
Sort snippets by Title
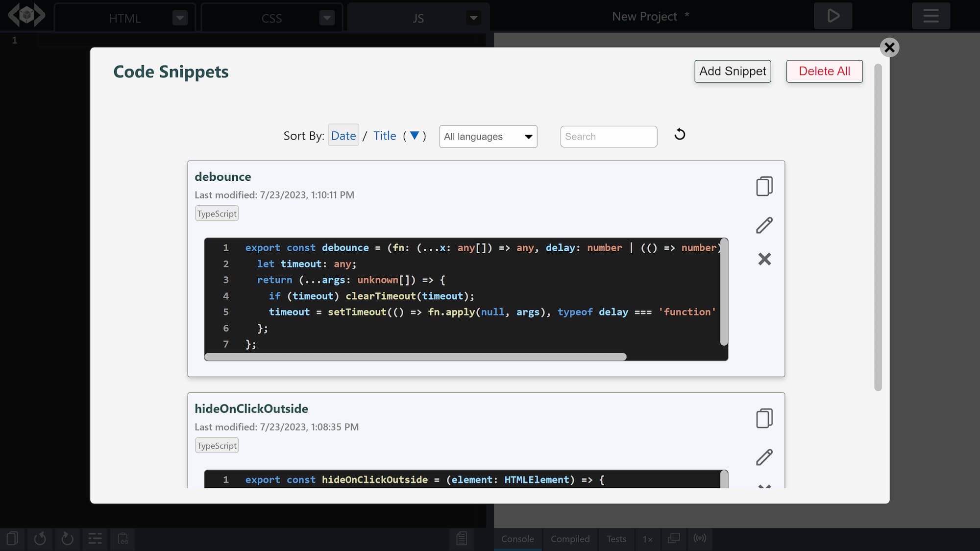385,136
